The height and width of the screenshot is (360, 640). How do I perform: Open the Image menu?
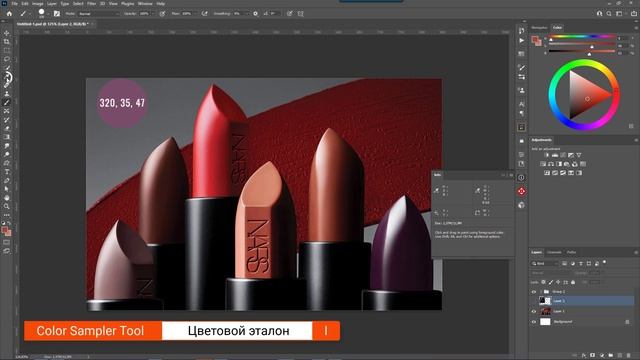[38, 3]
